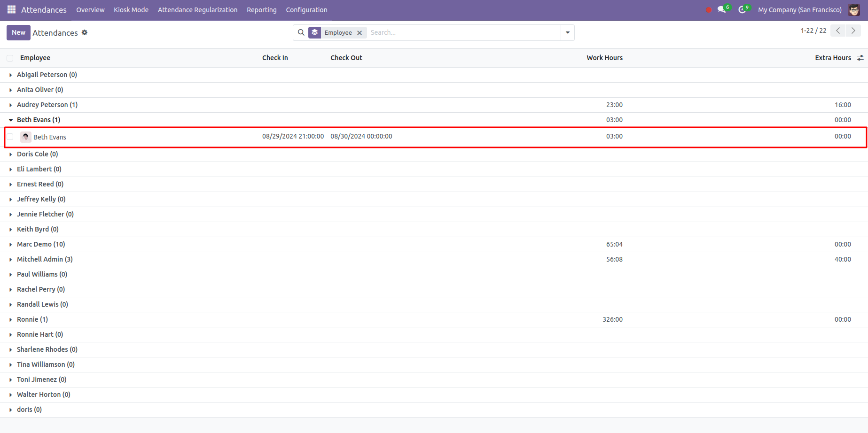
Task: Click in the Search input field
Action: click(x=463, y=32)
